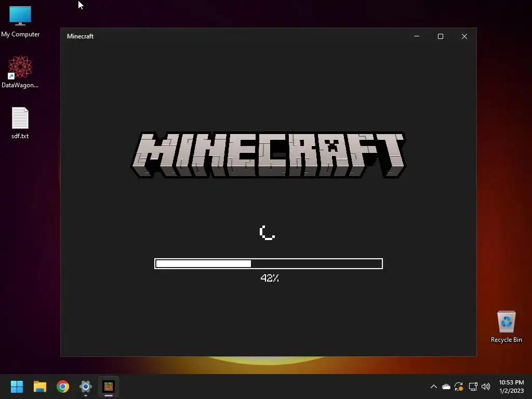Click the loading spinner
The height and width of the screenshot is (399, 532).
click(268, 233)
